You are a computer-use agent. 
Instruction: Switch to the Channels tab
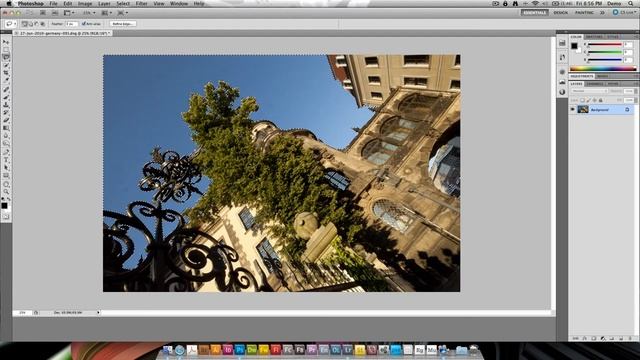pos(595,84)
